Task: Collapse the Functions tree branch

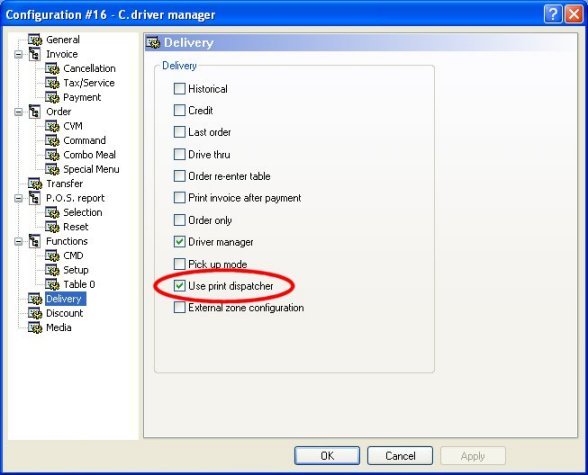Action: [x=18, y=241]
